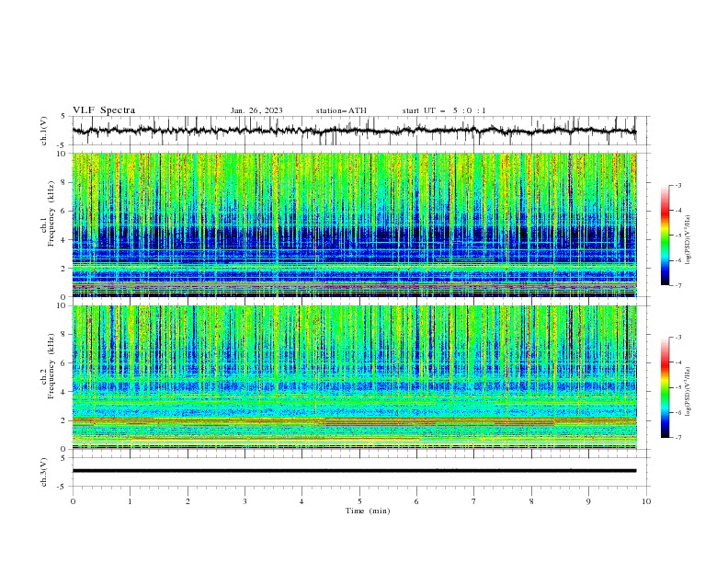Click the 'start UT = 5 :0 :1' text
This screenshot has height=563, width=728.
pyautogui.click(x=444, y=110)
